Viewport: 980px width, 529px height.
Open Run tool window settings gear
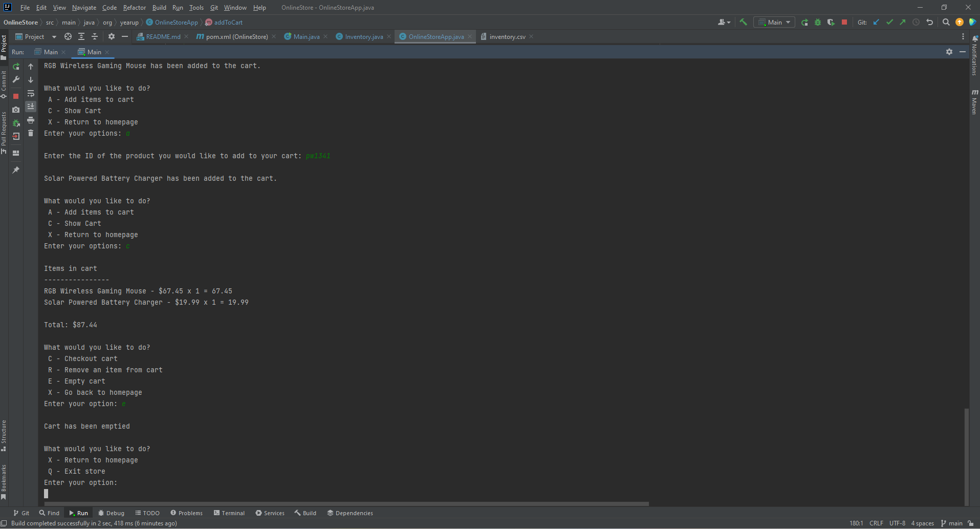click(949, 52)
